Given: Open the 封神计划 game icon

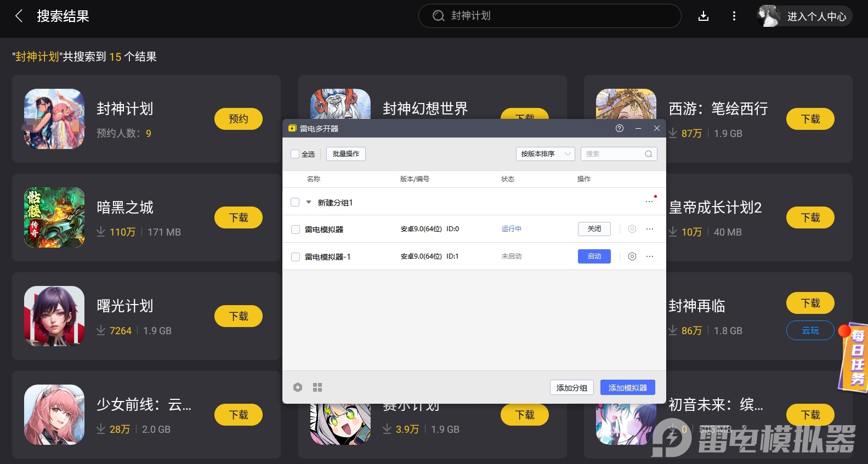Looking at the screenshot, I should click(x=54, y=119).
